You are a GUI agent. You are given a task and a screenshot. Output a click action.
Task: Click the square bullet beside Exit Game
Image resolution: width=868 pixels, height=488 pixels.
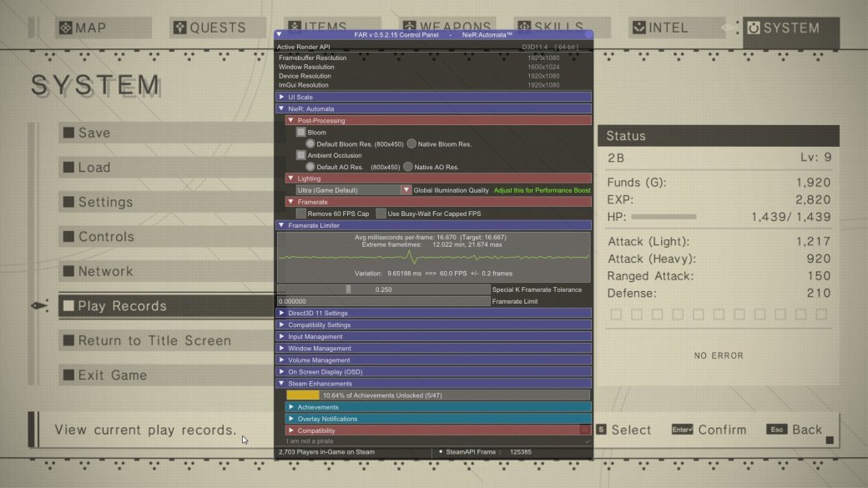pos(68,375)
